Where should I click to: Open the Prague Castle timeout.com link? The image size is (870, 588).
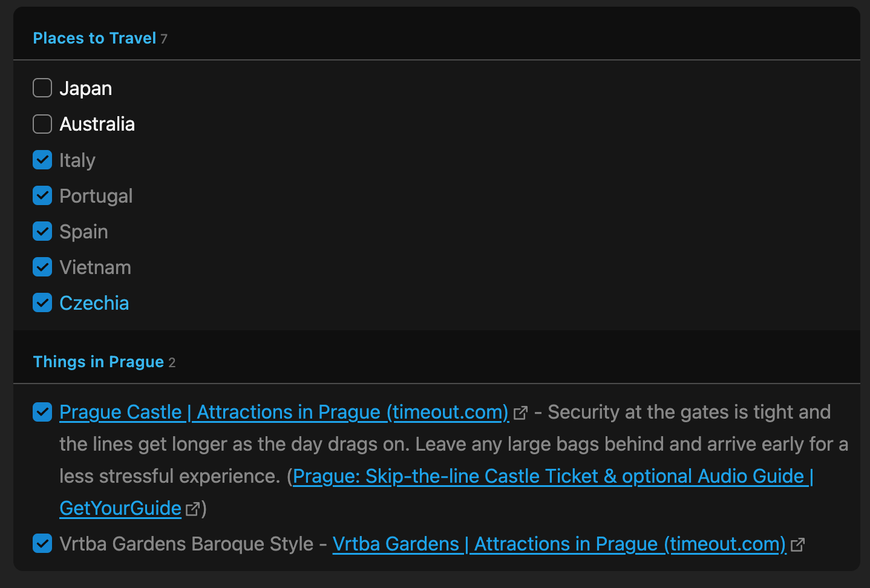pyautogui.click(x=284, y=412)
